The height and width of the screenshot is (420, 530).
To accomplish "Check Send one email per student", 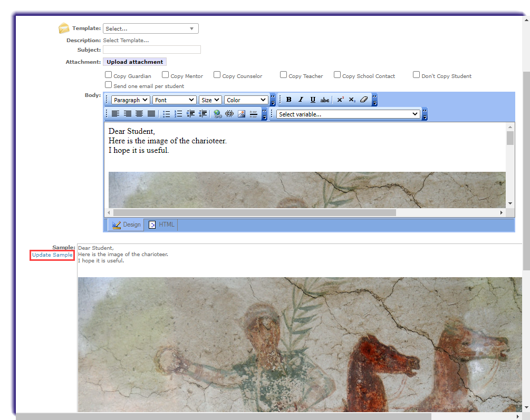I will (108, 84).
